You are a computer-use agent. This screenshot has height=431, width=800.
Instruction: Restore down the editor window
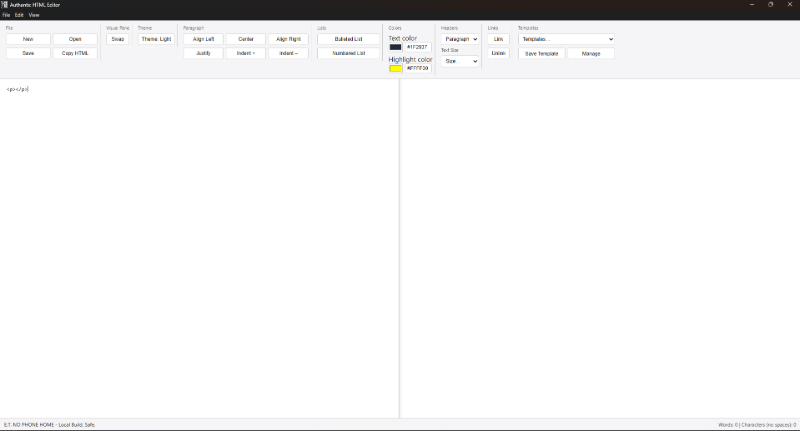770,5
